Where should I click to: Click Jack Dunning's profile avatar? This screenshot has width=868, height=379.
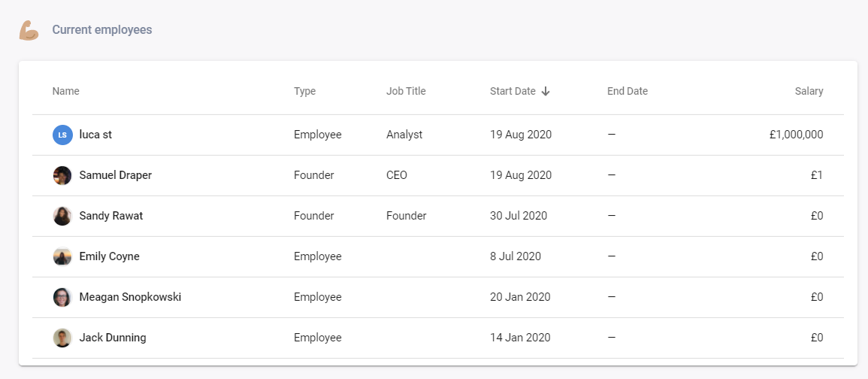(x=62, y=338)
